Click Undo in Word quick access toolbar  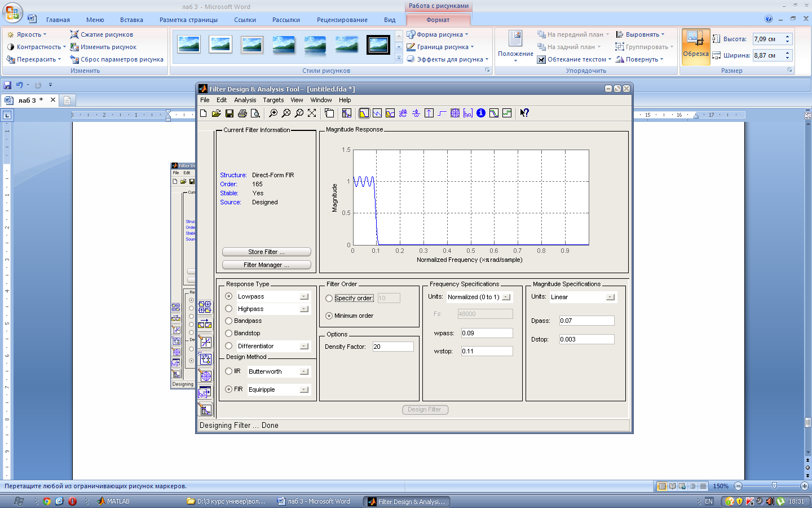click(20, 85)
